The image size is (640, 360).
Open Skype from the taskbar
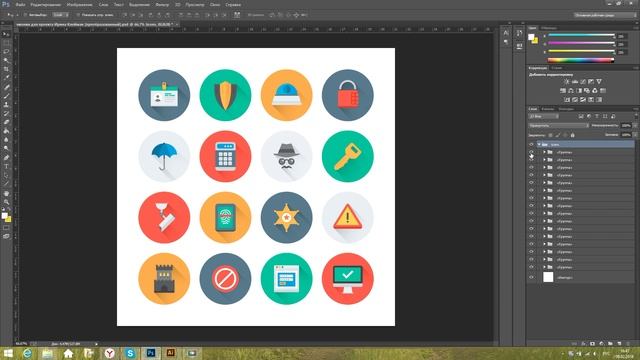pos(130,353)
